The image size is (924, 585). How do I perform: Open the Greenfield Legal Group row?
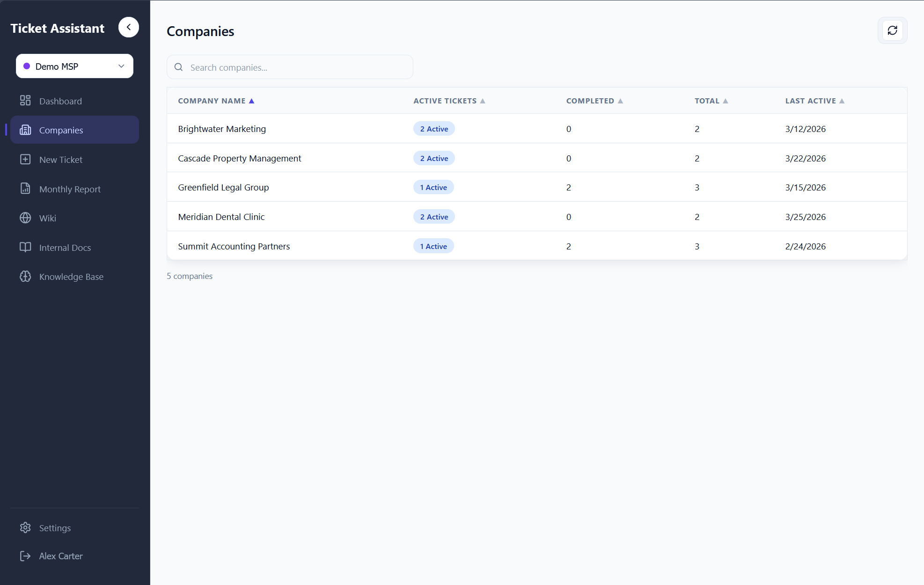(x=223, y=187)
